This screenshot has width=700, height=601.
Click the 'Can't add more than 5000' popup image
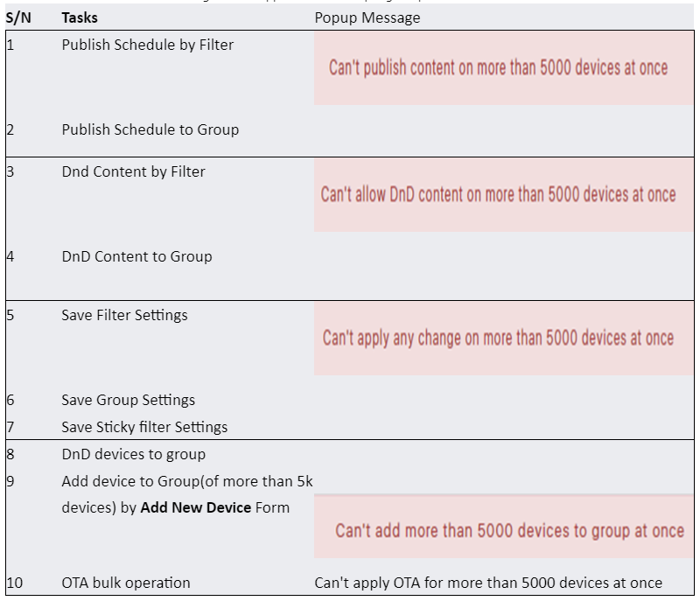coord(504,526)
